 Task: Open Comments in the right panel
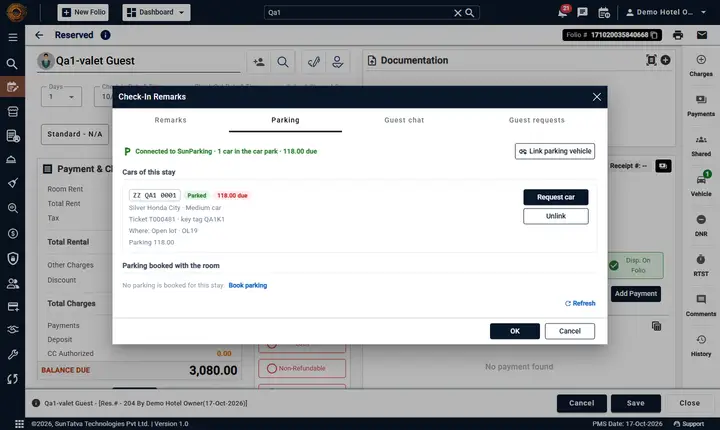click(701, 306)
